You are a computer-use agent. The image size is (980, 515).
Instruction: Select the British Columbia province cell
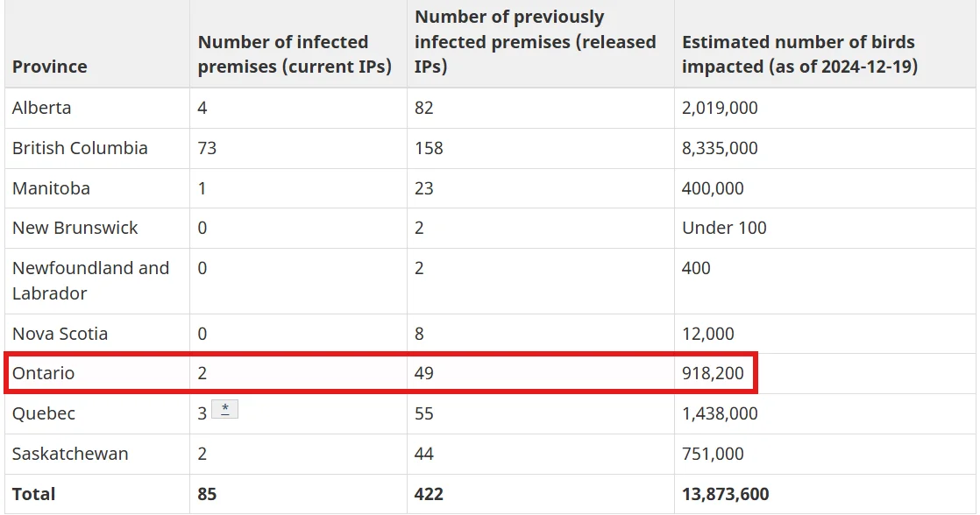coord(80,148)
